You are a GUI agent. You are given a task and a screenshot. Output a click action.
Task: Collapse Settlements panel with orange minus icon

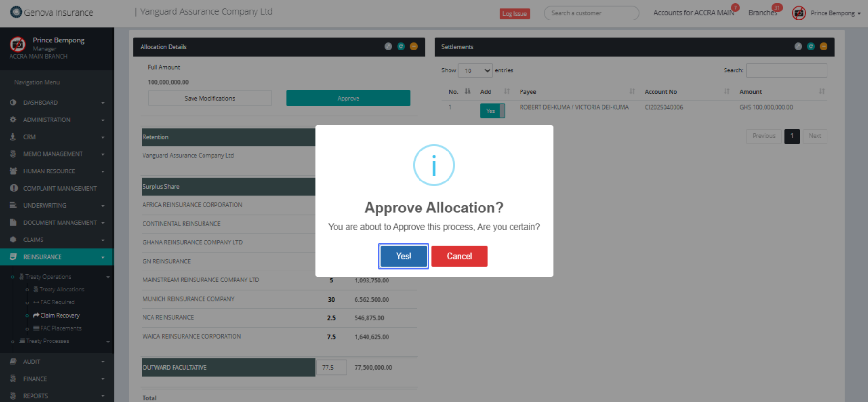823,47
